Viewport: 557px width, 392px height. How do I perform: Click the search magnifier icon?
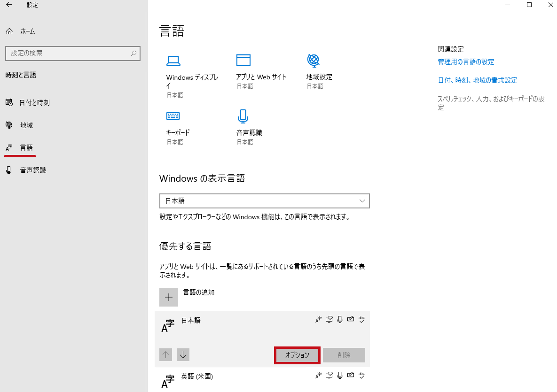(x=133, y=53)
